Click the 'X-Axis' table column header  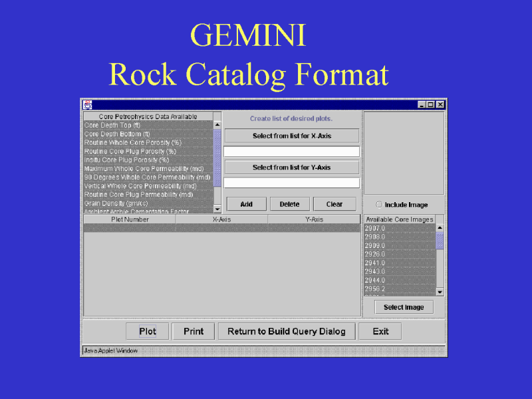click(222, 219)
